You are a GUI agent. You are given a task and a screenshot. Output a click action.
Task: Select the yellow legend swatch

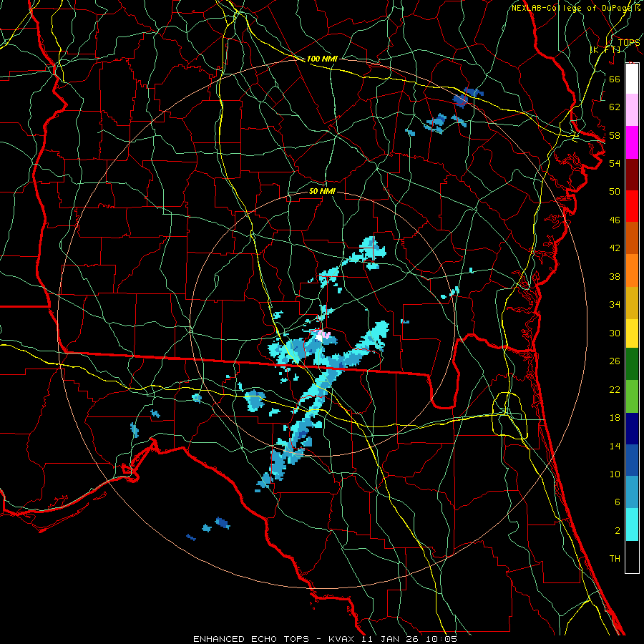point(632,333)
